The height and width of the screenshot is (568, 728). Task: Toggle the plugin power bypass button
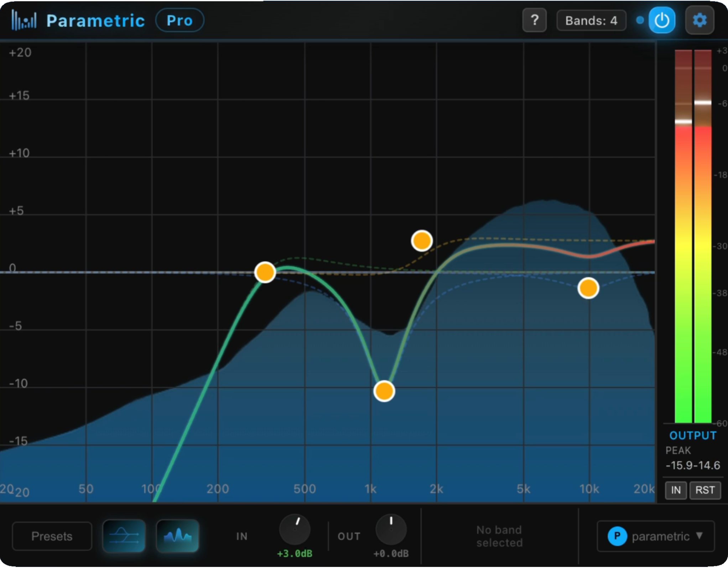(662, 20)
